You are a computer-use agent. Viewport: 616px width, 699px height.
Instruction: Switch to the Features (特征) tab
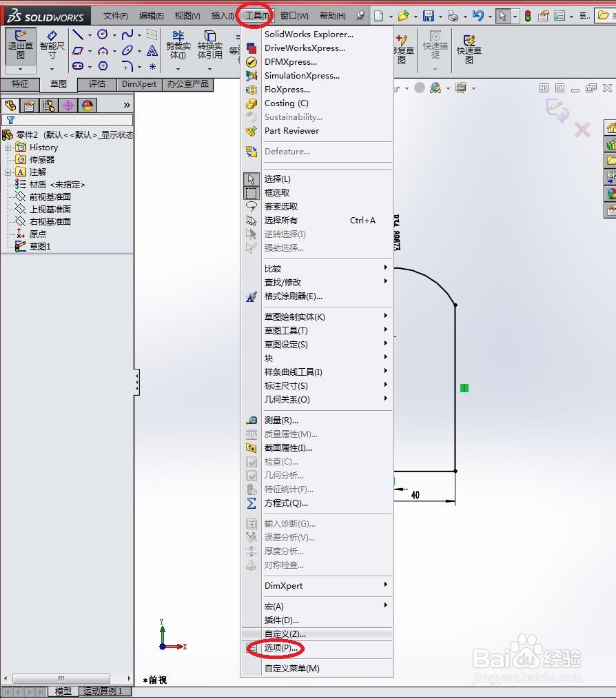19,84
